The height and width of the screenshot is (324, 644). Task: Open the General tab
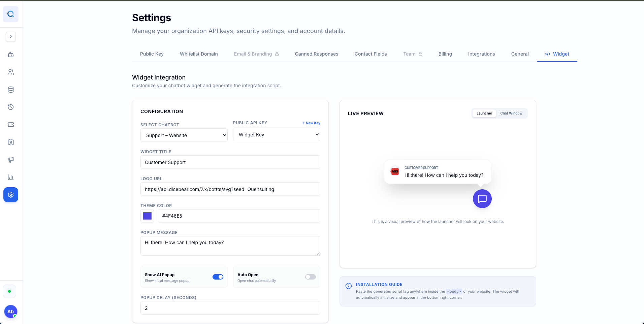click(520, 54)
